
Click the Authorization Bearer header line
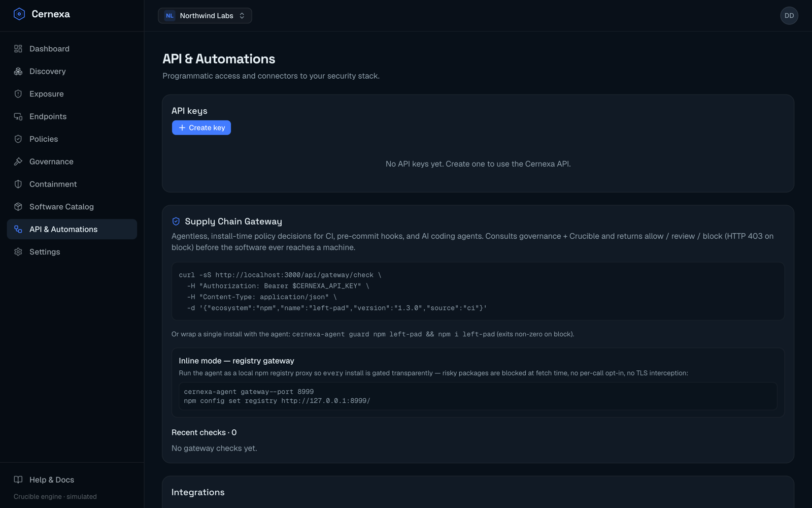click(x=278, y=286)
